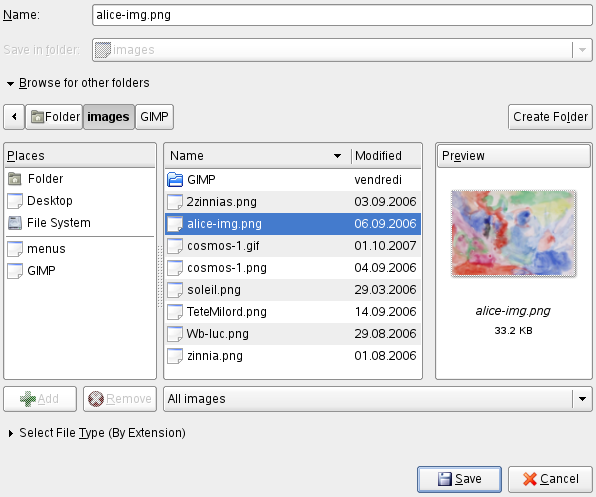Sort files by Modified column
The image size is (596, 497).
(x=386, y=156)
